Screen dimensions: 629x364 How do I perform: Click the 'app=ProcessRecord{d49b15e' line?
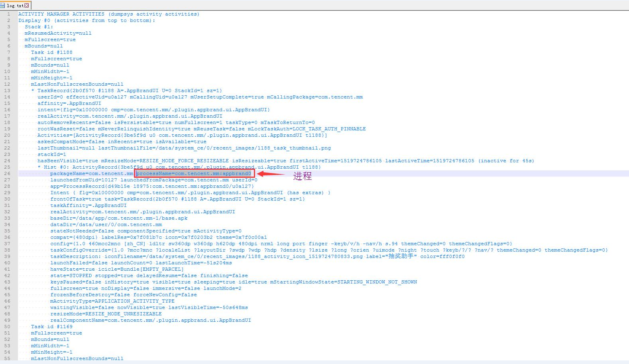click(x=152, y=186)
